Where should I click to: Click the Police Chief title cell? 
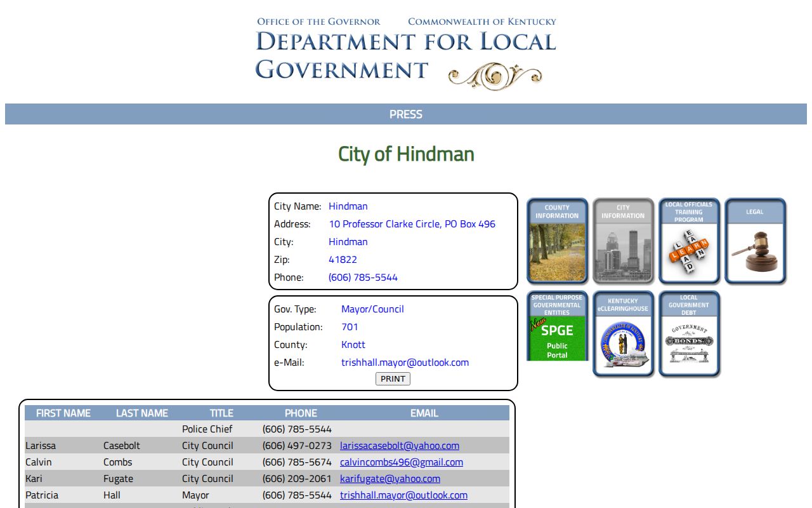pyautogui.click(x=207, y=429)
